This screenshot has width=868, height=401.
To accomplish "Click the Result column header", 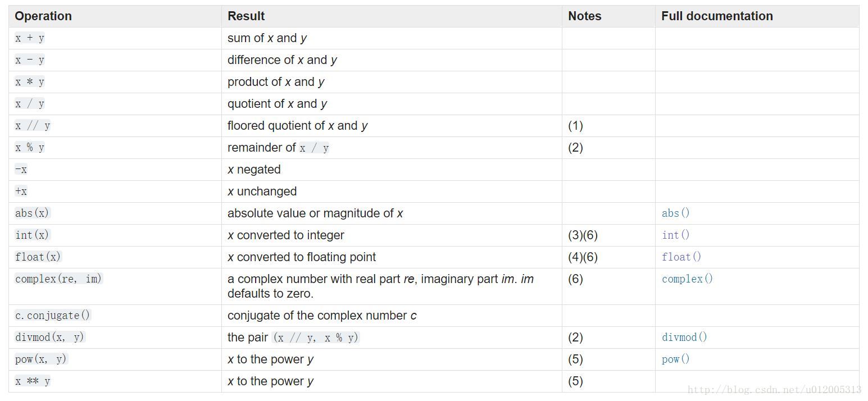I will tap(246, 16).
